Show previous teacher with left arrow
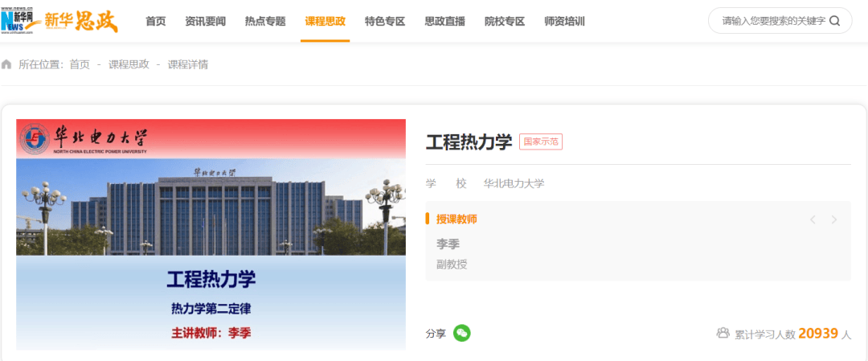The width and height of the screenshot is (868, 361). 813,219
